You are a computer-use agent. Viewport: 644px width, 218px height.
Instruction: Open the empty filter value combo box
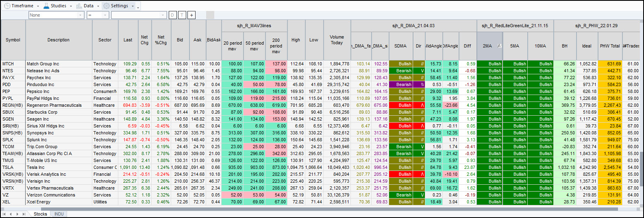139,15
